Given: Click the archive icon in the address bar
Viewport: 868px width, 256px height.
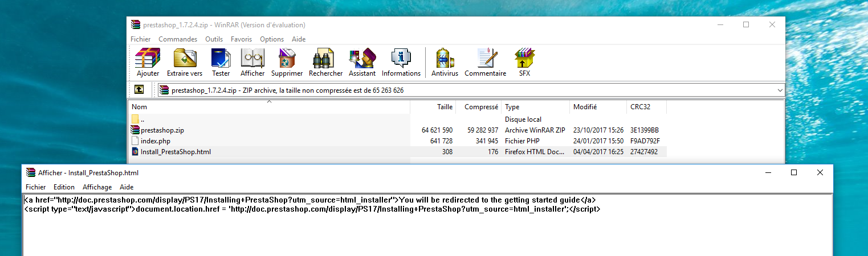Looking at the screenshot, I should [164, 90].
